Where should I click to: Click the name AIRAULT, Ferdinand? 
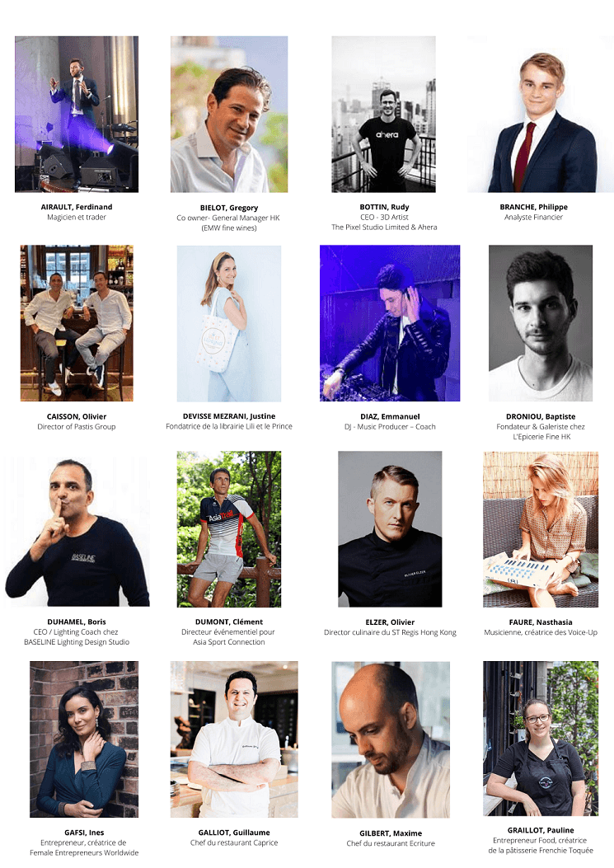77,207
